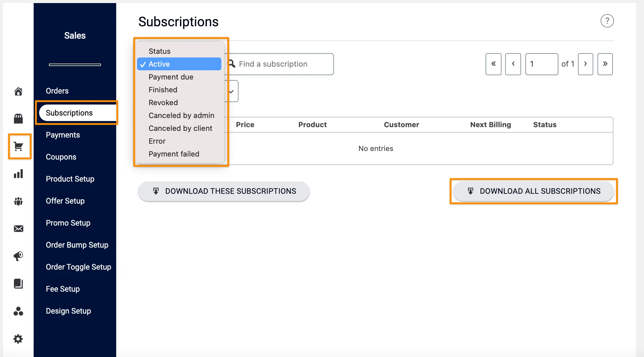Image resolution: width=644 pixels, height=357 pixels.
Task: Click the megaphone marketing icon
Action: [18, 256]
